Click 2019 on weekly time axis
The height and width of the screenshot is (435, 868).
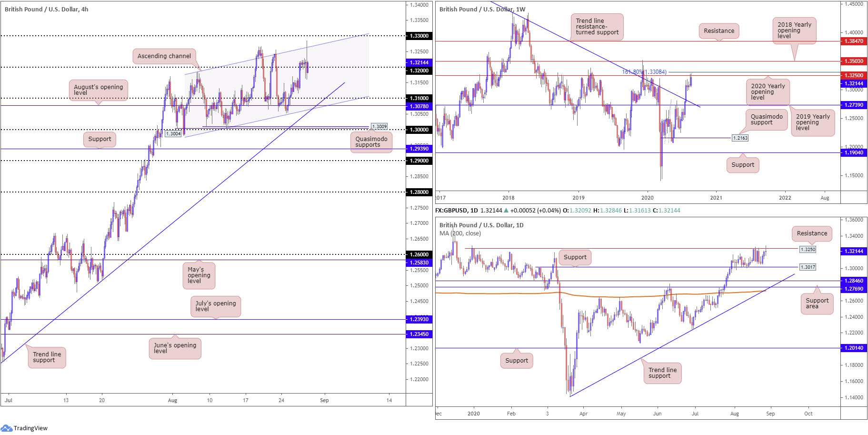(x=579, y=198)
